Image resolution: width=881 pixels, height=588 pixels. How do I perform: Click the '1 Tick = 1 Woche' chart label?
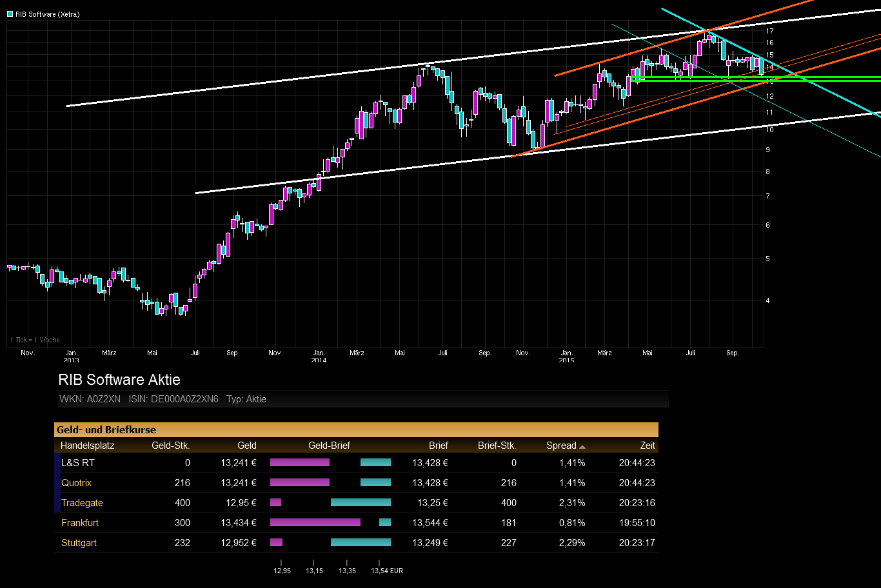(x=35, y=340)
